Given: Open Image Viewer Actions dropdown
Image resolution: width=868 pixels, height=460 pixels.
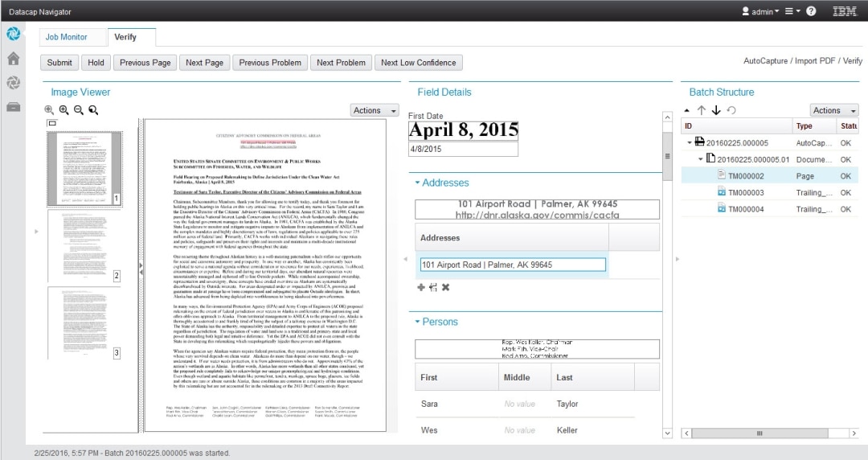Looking at the screenshot, I should [375, 110].
